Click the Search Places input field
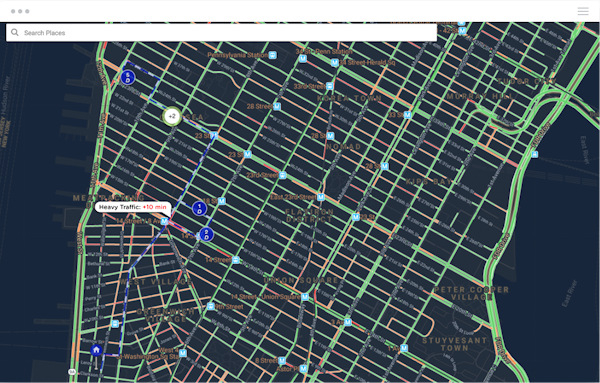The width and height of the screenshot is (600, 383). pyautogui.click(x=221, y=33)
